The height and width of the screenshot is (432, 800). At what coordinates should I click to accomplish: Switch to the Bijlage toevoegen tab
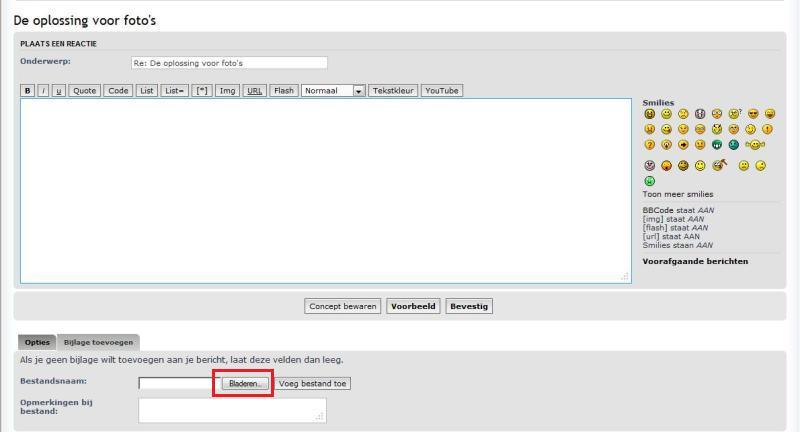pos(98,342)
